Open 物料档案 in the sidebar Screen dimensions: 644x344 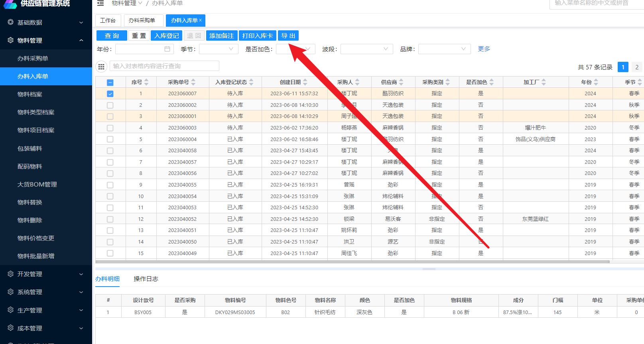(x=30, y=94)
